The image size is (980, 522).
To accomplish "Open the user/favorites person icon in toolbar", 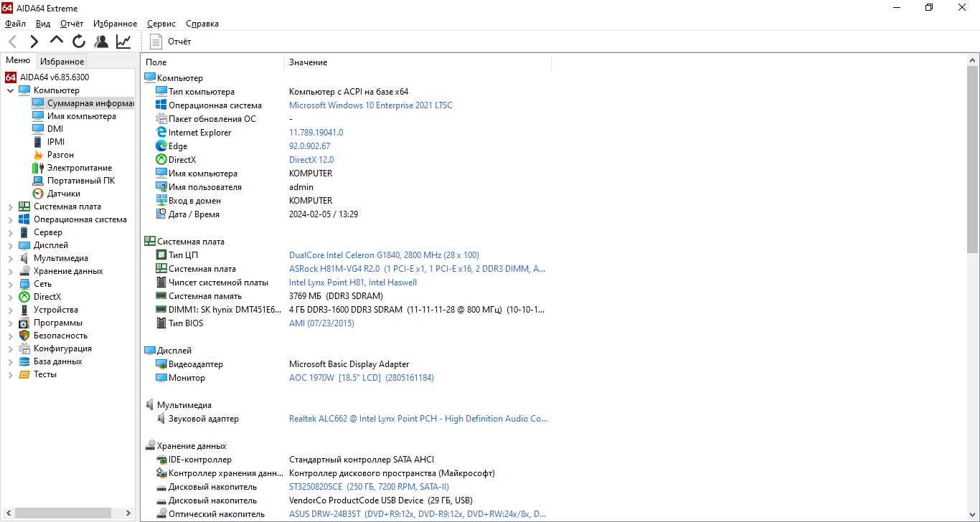I will click(x=101, y=42).
